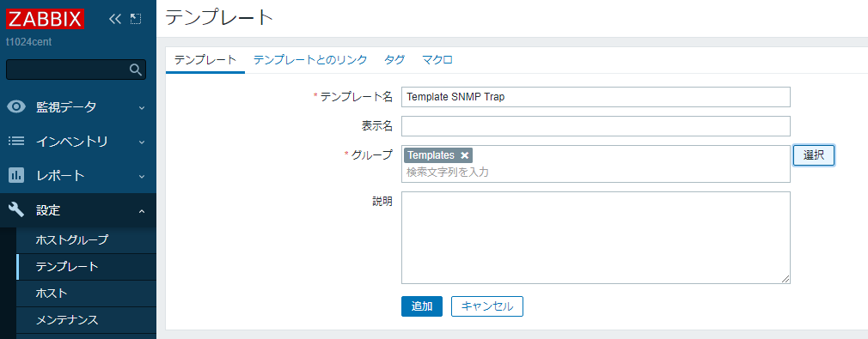Open メンテナンス in sidebar
Screen dimensions: 868x339
pos(86,319)
